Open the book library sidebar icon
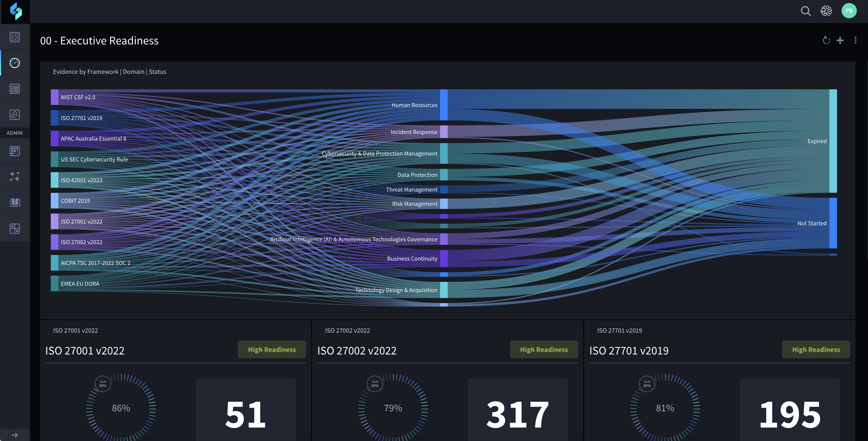The image size is (868, 441). point(15,202)
